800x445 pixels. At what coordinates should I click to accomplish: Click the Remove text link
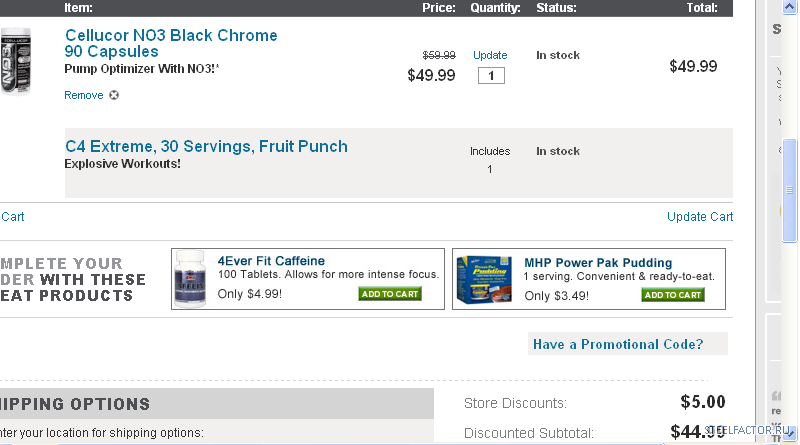[83, 96]
